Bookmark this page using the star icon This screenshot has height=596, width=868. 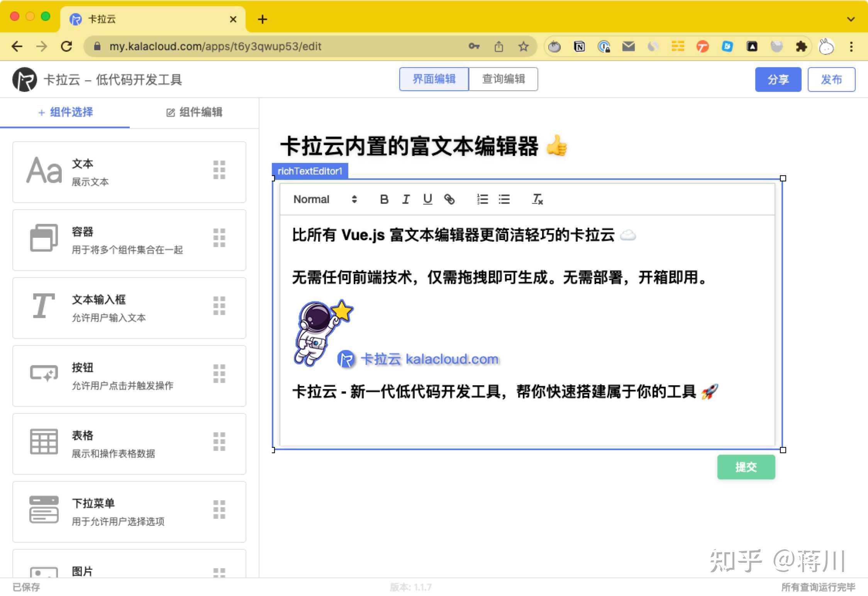(524, 46)
